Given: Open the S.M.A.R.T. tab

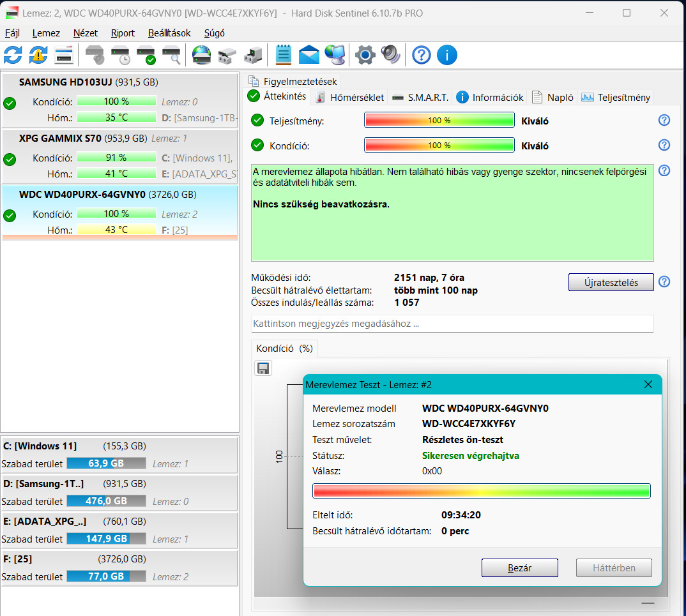Looking at the screenshot, I should click(x=420, y=98).
